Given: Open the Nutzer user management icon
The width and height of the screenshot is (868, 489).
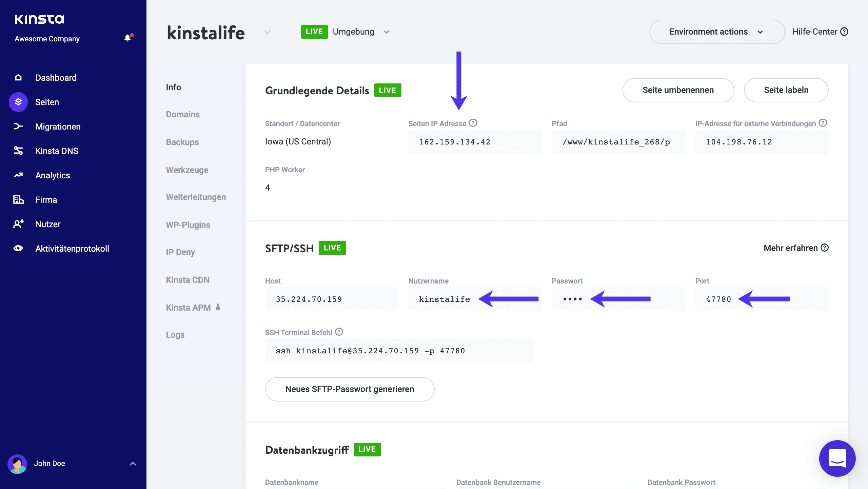Looking at the screenshot, I should tap(18, 224).
